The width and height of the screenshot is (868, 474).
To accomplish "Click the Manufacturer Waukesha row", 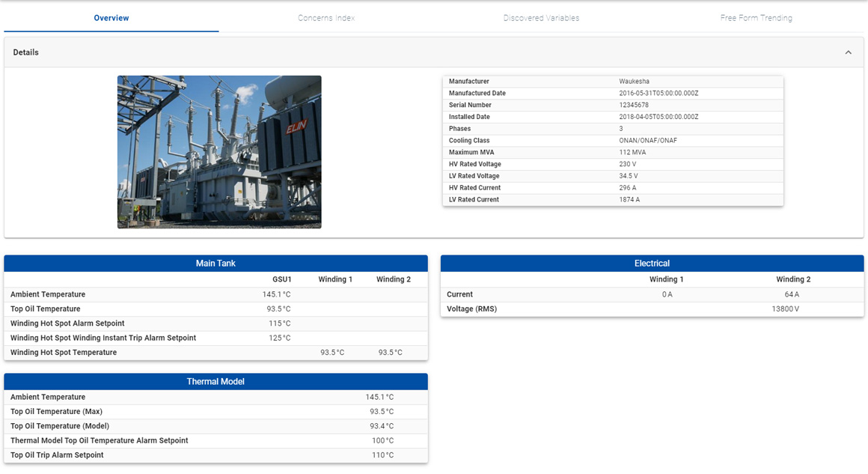I will tap(613, 82).
